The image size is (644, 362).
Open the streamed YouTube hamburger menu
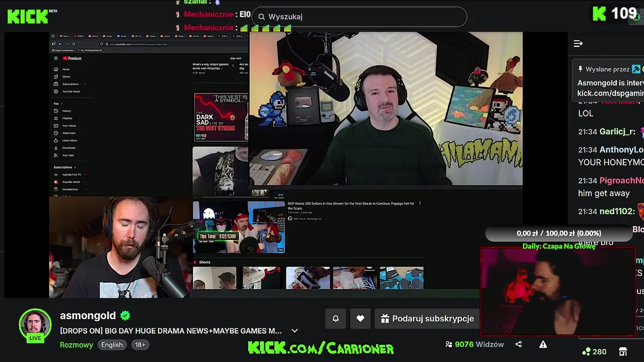click(x=56, y=58)
